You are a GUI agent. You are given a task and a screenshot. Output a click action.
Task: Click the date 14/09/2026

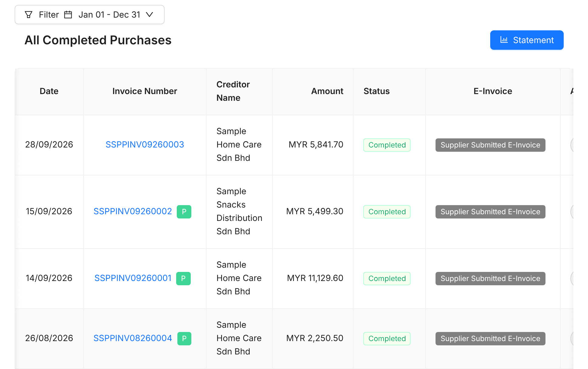tap(49, 278)
